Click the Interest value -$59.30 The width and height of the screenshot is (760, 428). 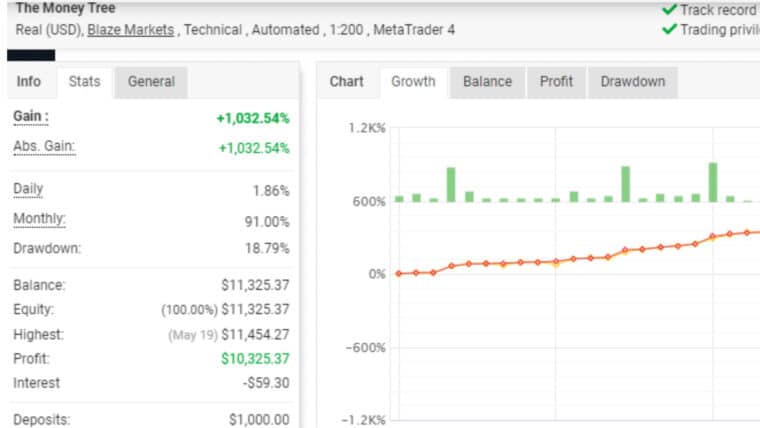point(266,383)
